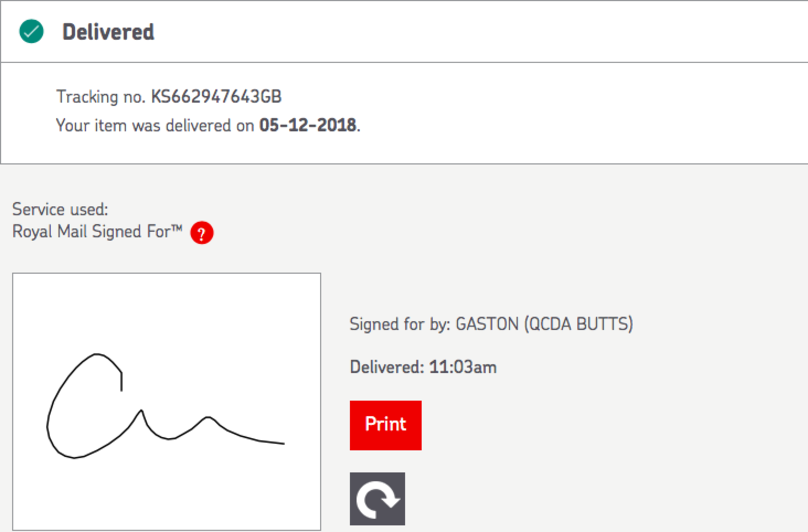Open the red question mark help icon

(202, 232)
